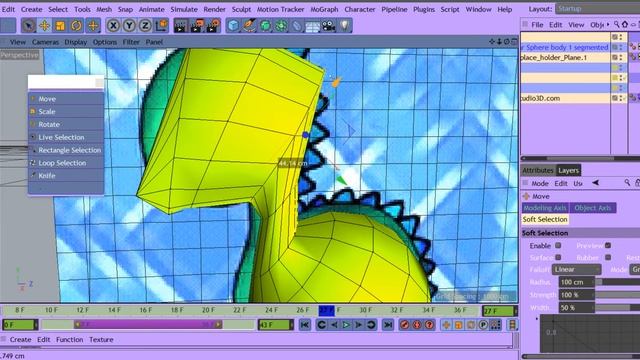This screenshot has width=640, height=360.
Task: Click the Strength slider track
Action: coord(618,295)
